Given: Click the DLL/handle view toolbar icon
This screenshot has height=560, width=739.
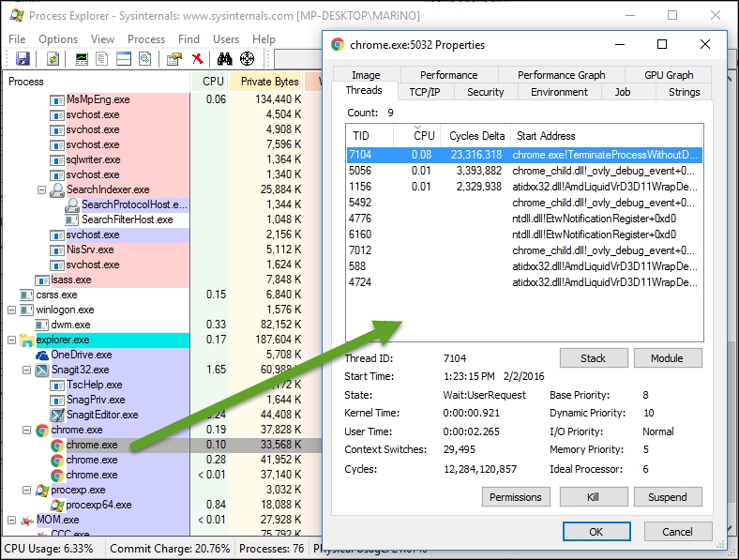Looking at the screenshot, I should (145, 58).
